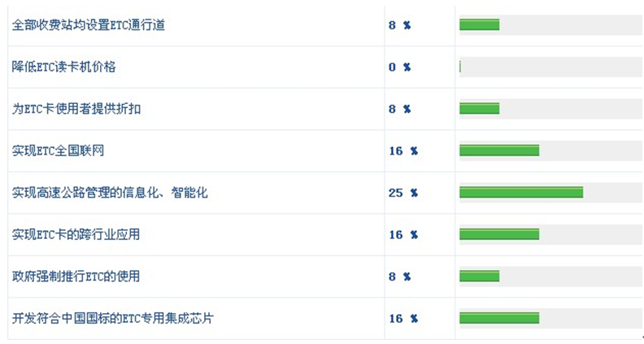This screenshot has width=644, height=344.
Task: Click the green bar for 为ETC卡使用者提供折扣
Action: (x=479, y=109)
